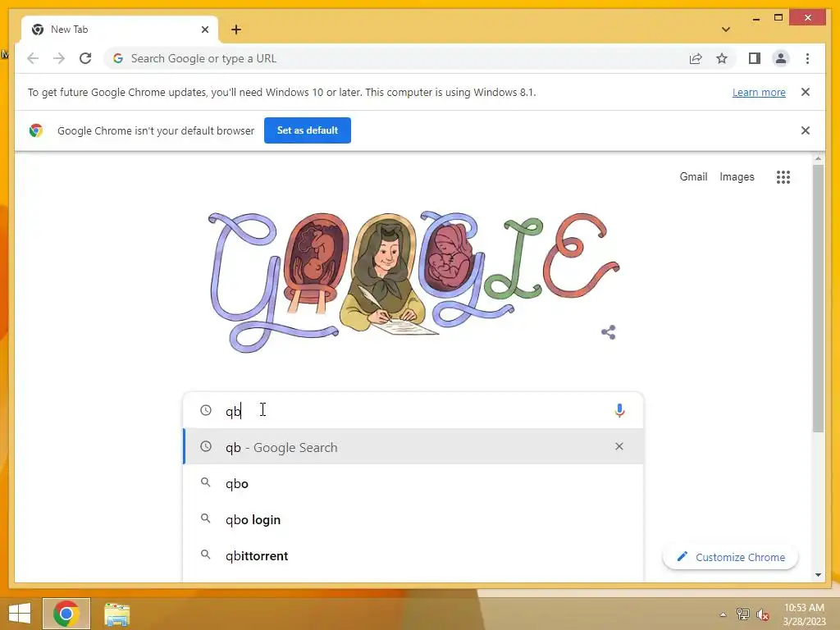Reload the current page
This screenshot has width=840, height=630.
[x=85, y=58]
